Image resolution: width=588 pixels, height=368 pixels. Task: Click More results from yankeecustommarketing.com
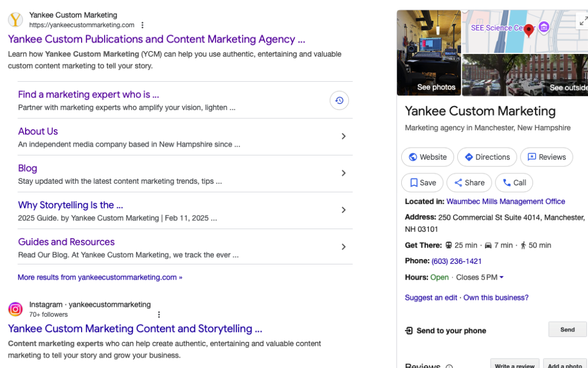click(x=100, y=277)
